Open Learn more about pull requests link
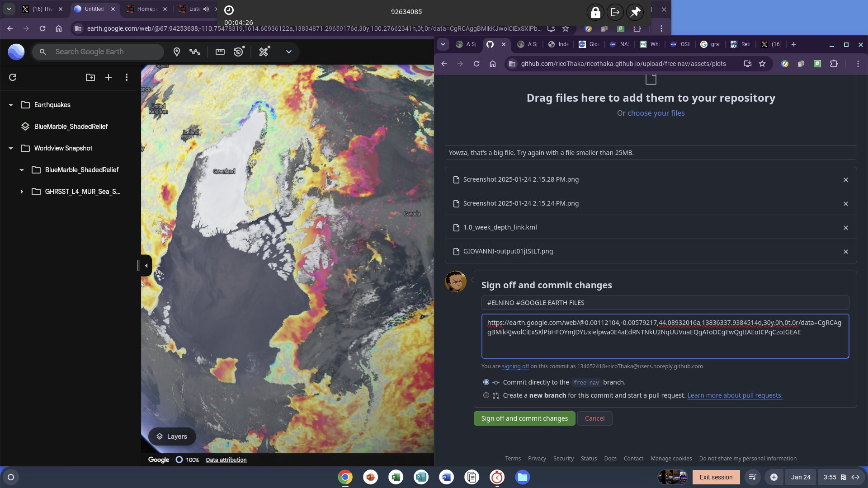This screenshot has height=488, width=868. coord(735,395)
